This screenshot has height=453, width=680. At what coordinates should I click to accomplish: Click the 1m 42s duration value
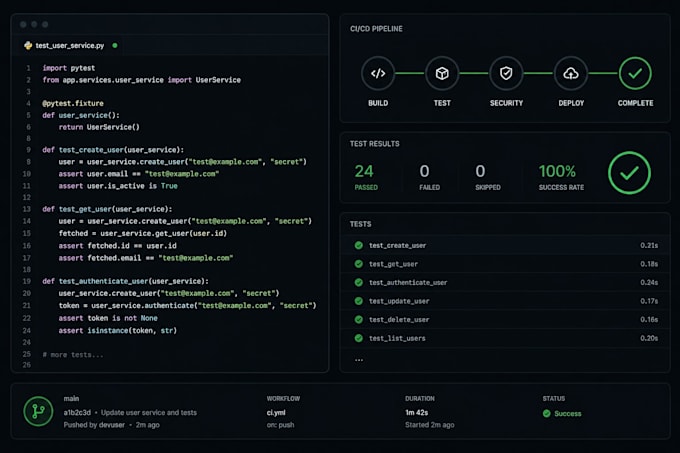(x=416, y=412)
